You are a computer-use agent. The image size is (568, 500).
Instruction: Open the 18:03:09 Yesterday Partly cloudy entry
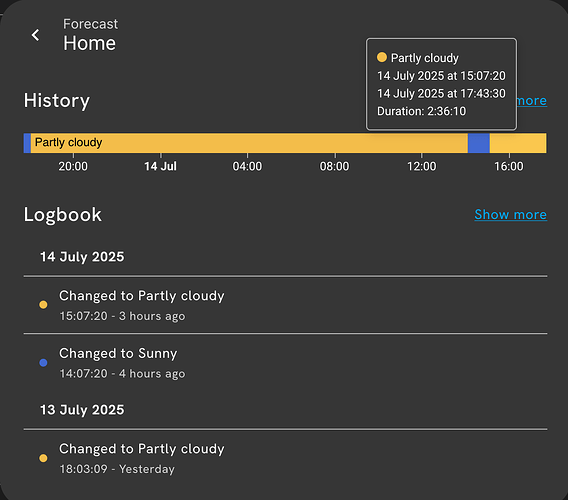coord(285,458)
